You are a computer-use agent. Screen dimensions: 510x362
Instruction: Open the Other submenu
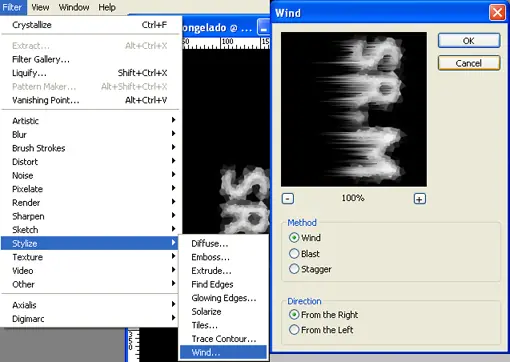coord(90,284)
